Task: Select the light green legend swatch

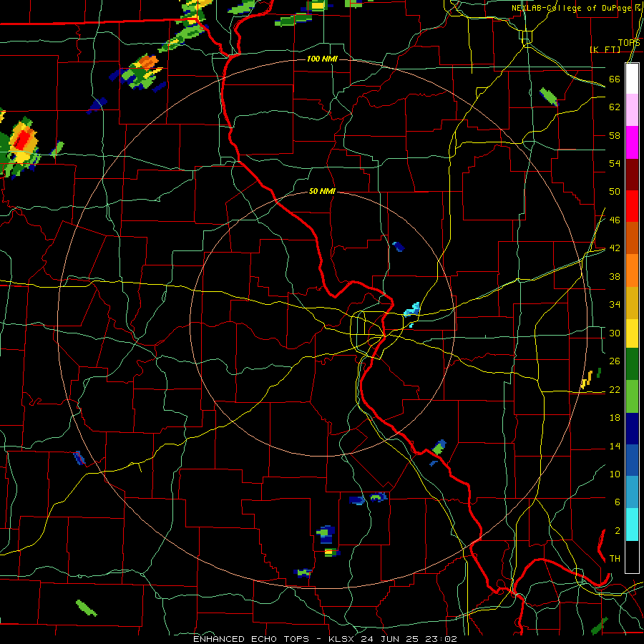Action: pos(632,396)
